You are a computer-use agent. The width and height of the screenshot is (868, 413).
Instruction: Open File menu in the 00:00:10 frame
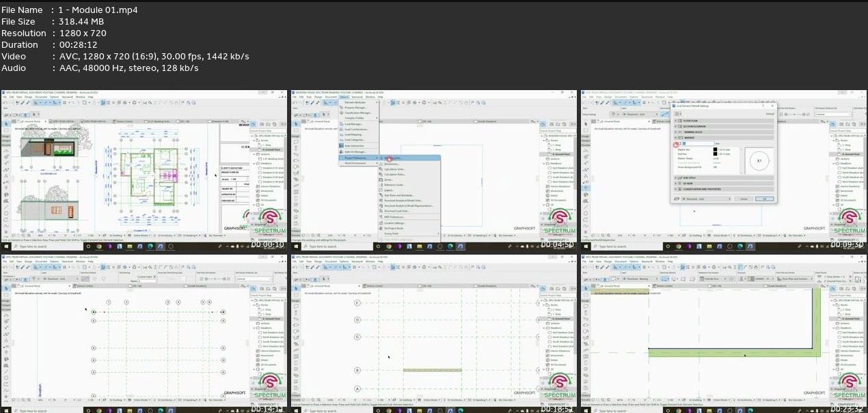(x=5, y=97)
